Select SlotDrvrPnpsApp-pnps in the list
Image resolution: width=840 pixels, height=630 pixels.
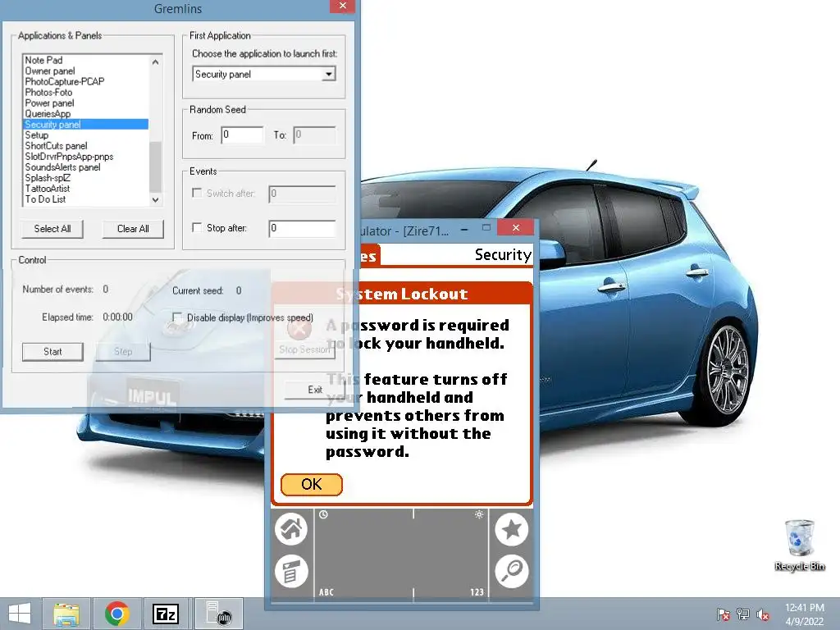tap(85, 157)
